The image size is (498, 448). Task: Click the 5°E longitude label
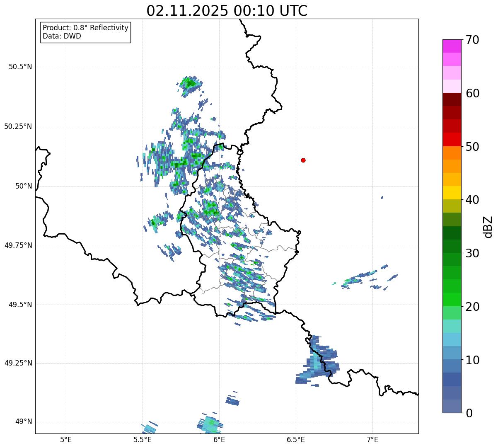(66, 439)
